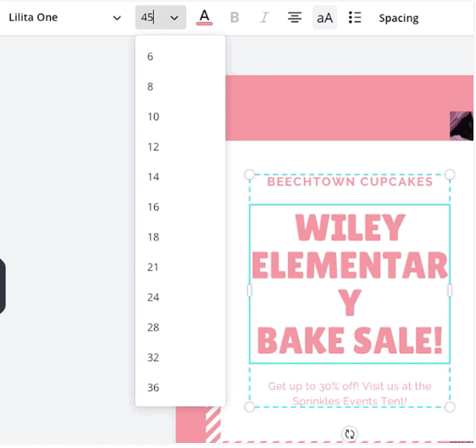The image size is (476, 448).
Task: Change text alignment with the center align icon
Action: coord(295,18)
